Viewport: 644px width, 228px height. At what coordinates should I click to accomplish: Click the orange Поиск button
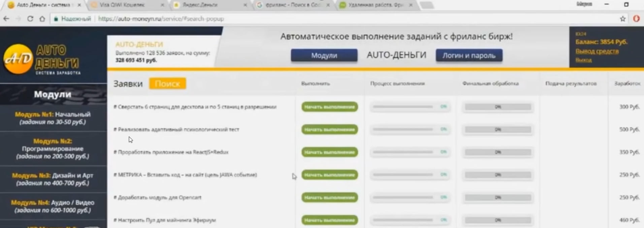click(167, 83)
